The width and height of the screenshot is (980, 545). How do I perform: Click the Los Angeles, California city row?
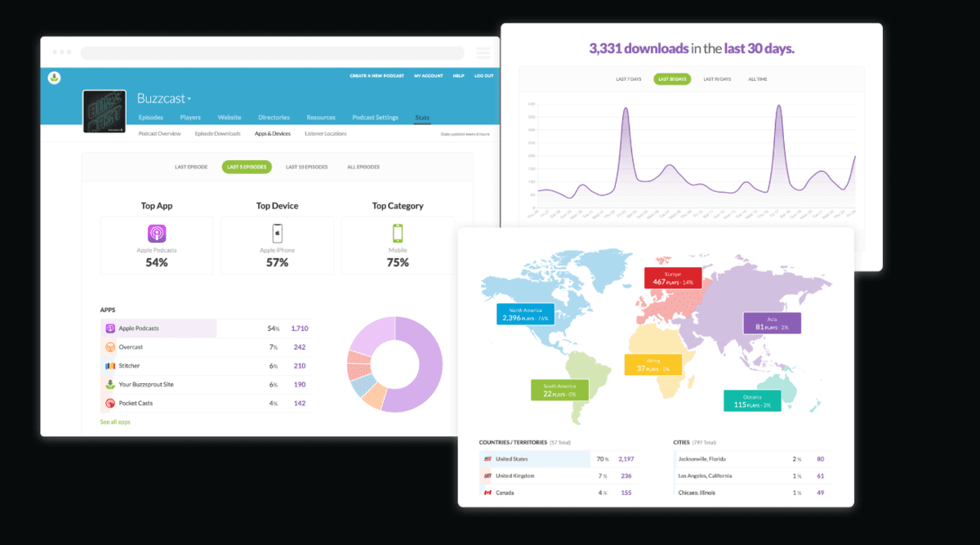pyautogui.click(x=753, y=476)
